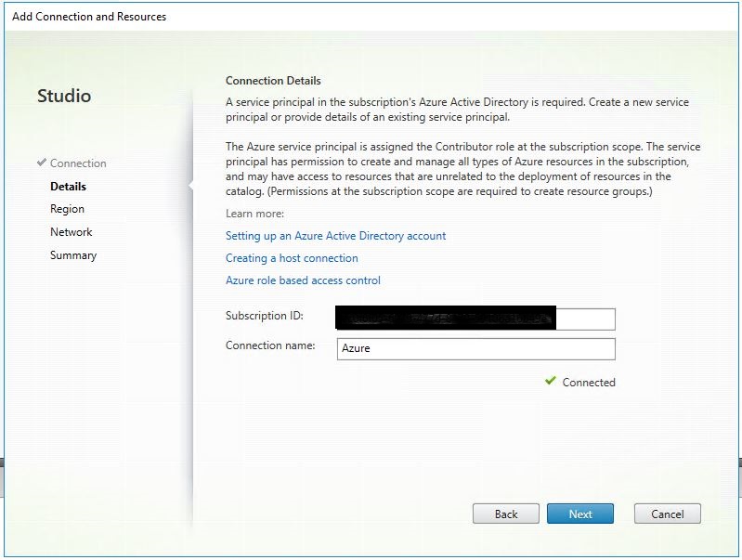Select the Details step in the sidebar
Screen dimensions: 742x560
68,187
